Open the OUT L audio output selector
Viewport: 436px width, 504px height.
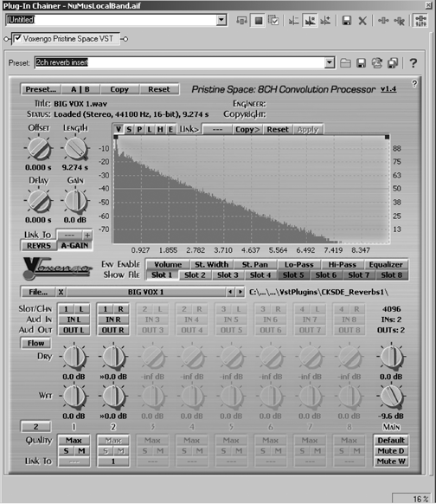pyautogui.click(x=74, y=330)
